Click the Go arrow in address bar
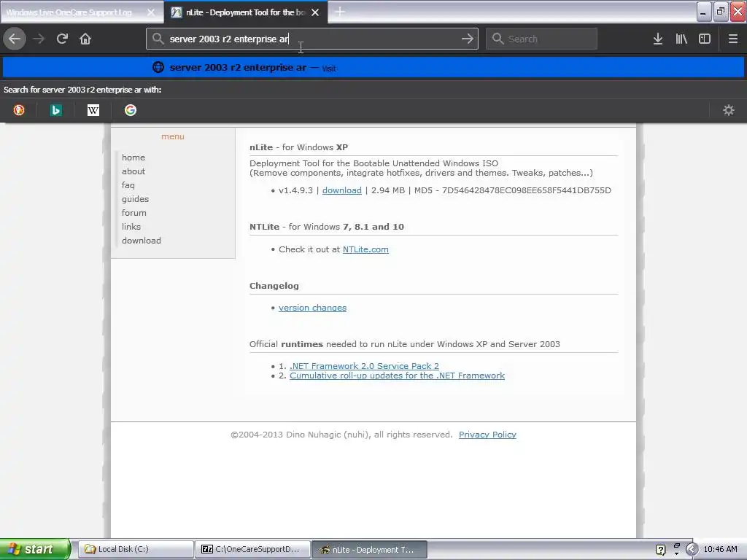The width and height of the screenshot is (747, 560). click(468, 39)
